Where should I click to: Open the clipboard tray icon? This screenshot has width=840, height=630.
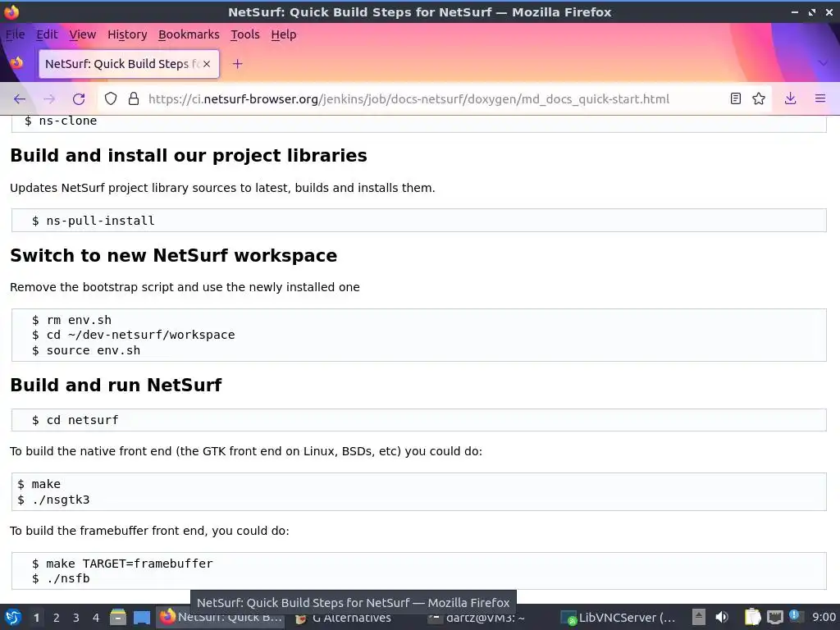[752, 618]
